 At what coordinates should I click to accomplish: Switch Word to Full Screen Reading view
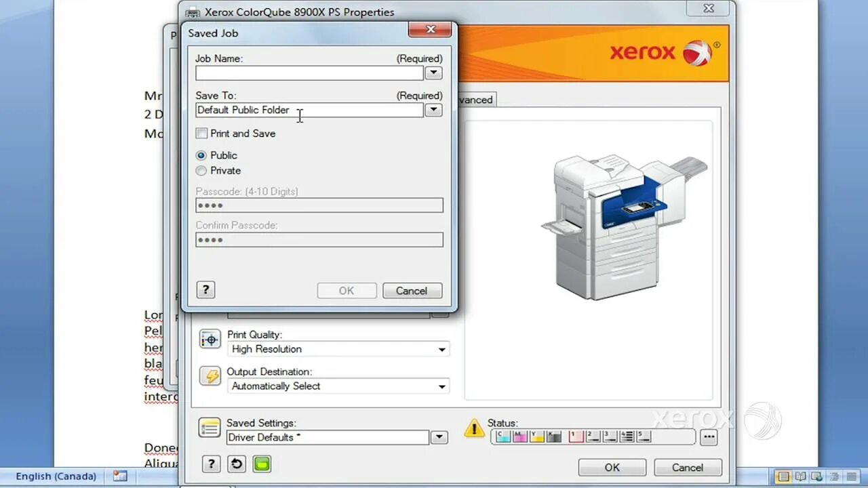(x=801, y=476)
